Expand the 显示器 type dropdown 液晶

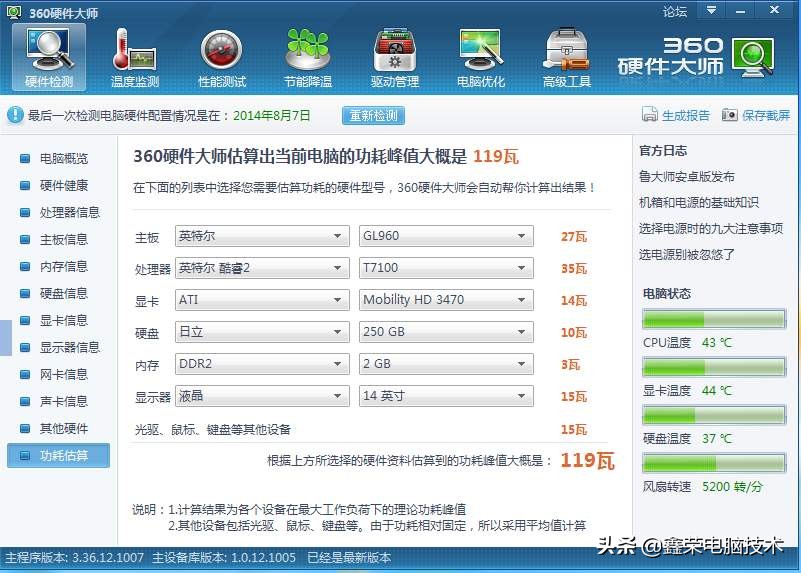coord(262,396)
